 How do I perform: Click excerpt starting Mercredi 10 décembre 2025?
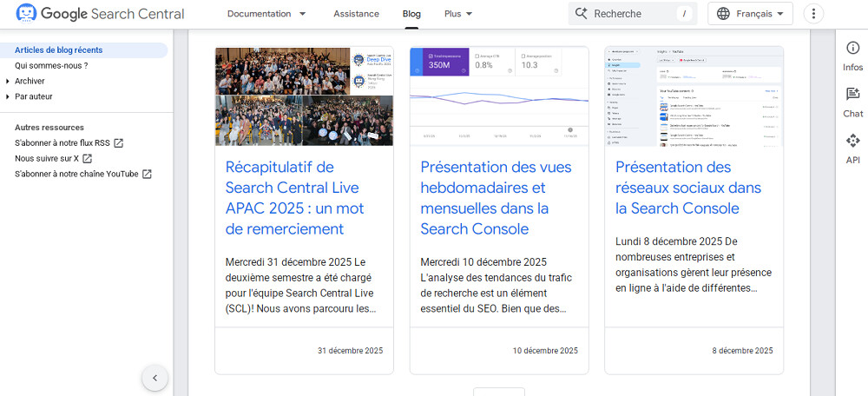(x=496, y=285)
